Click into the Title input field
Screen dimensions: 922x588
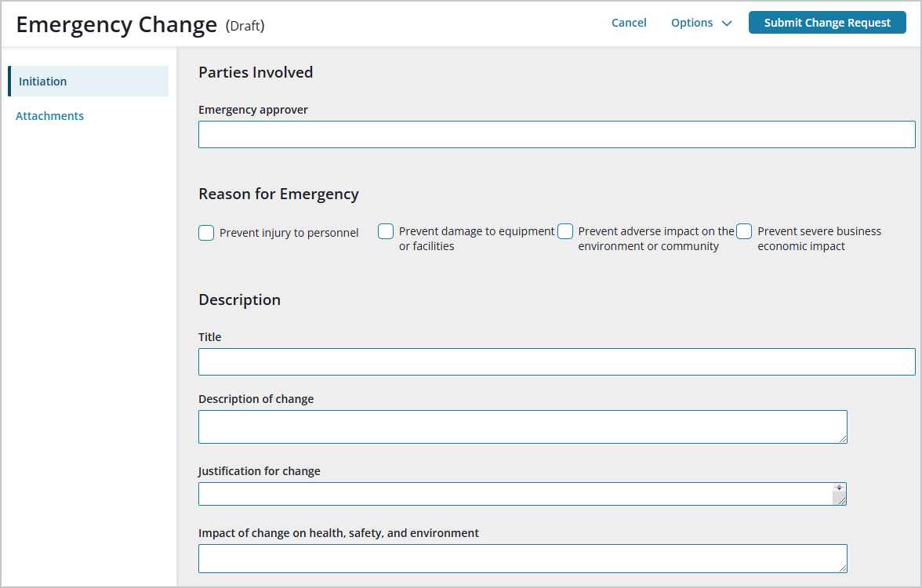(x=557, y=361)
